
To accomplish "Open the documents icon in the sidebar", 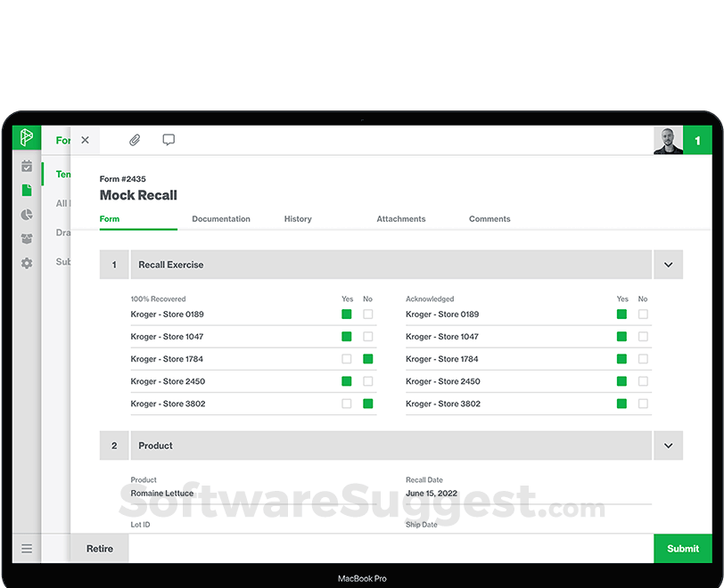I will coord(26,190).
